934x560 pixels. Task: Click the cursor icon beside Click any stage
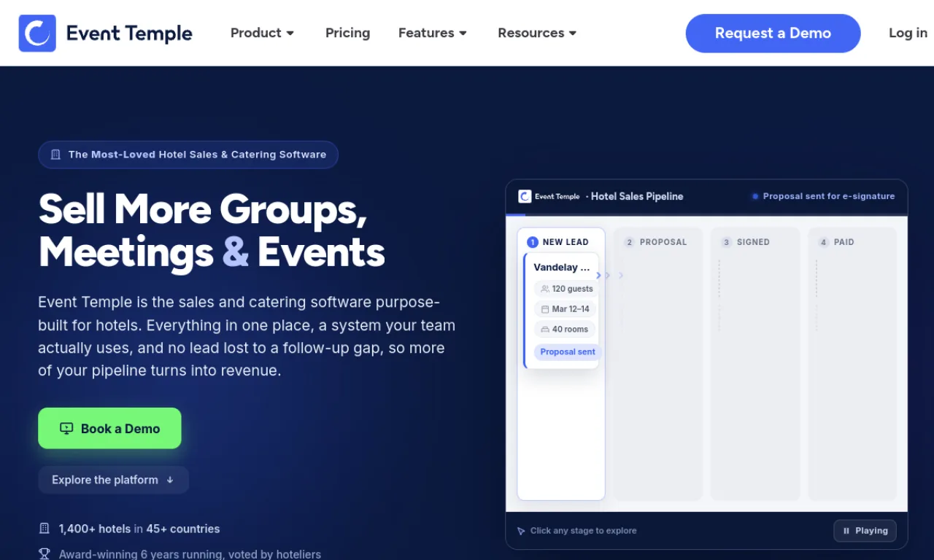(x=521, y=531)
